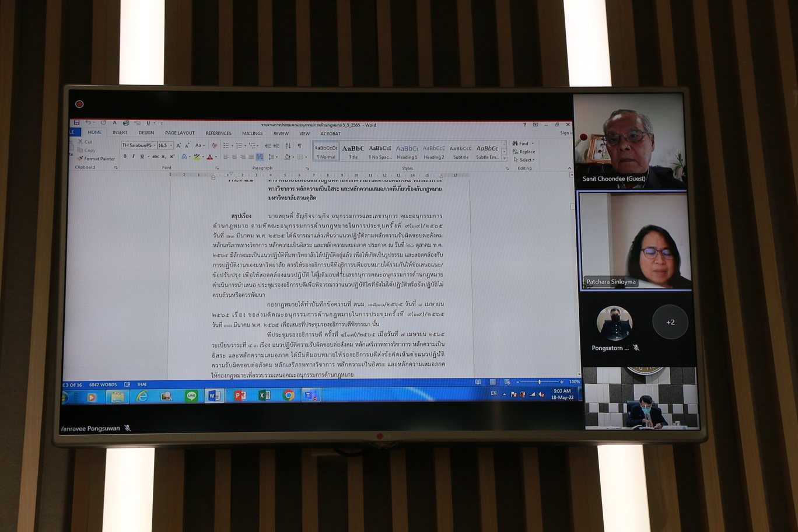Click the Redo icon in the quick access toolbar

click(103, 123)
